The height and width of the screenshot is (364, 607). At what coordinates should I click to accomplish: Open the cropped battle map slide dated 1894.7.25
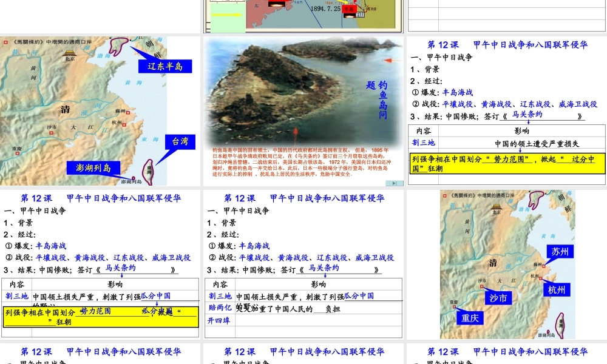[303, 16]
